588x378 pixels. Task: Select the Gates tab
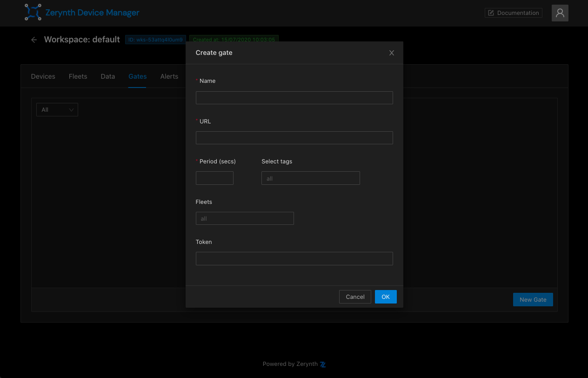tap(138, 76)
